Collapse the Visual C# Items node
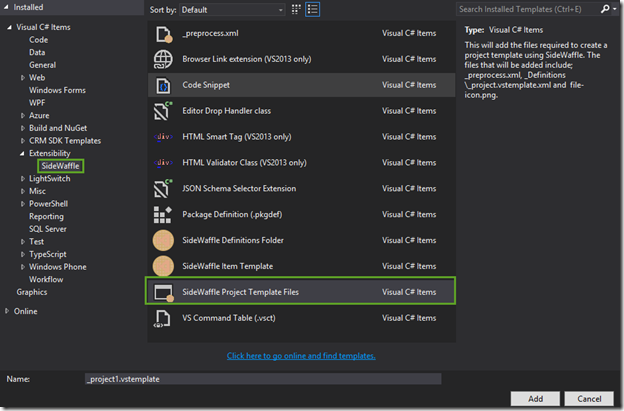The width and height of the screenshot is (624, 411). click(x=10, y=27)
